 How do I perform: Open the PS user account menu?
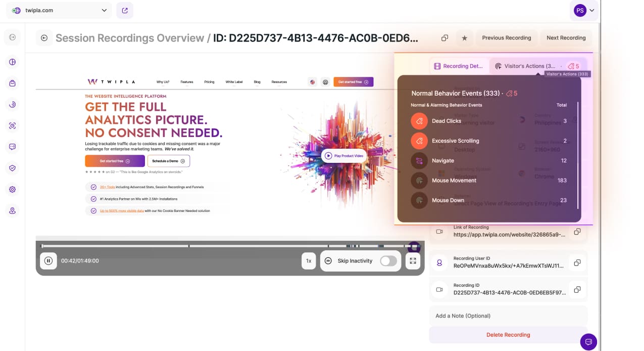click(584, 10)
